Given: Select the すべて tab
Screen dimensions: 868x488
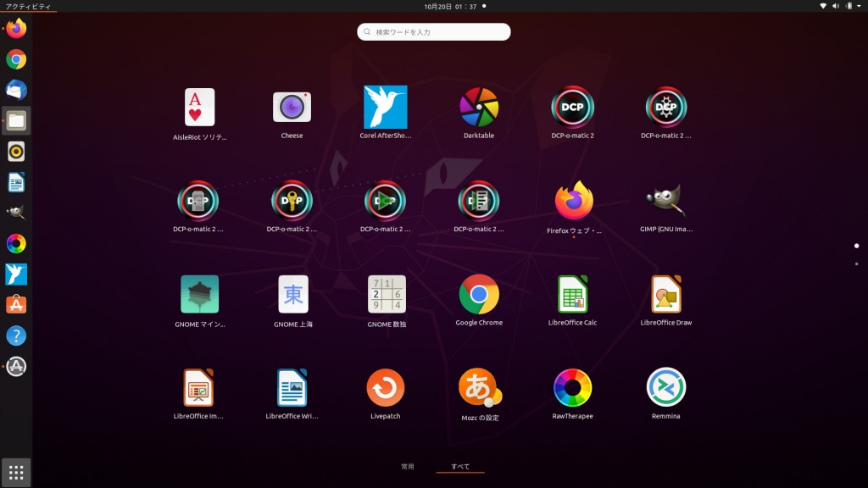Looking at the screenshot, I should 460,467.
